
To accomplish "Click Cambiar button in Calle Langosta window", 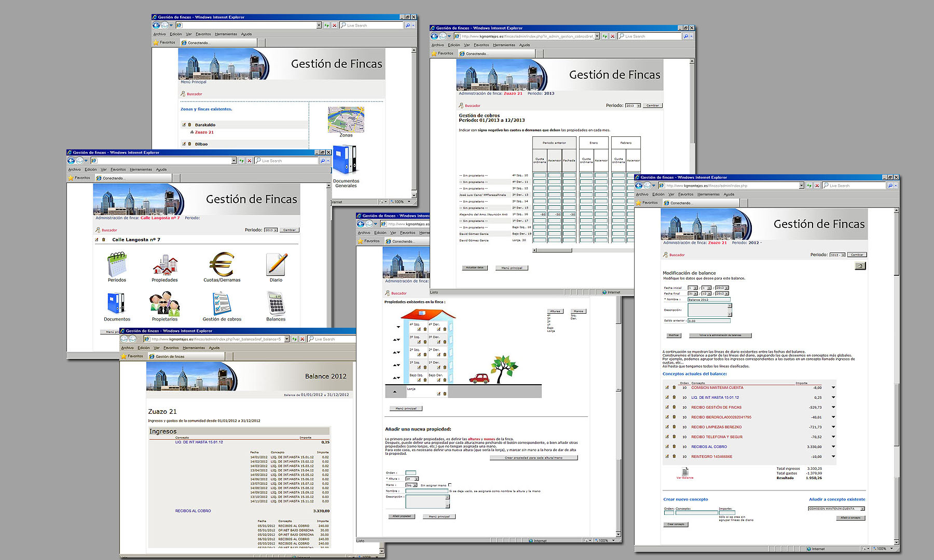I will (290, 230).
